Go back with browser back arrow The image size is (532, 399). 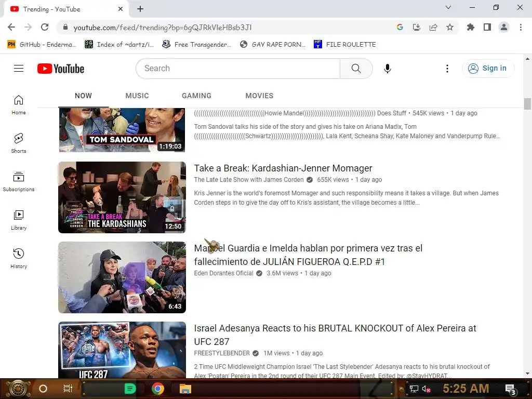coord(11,27)
